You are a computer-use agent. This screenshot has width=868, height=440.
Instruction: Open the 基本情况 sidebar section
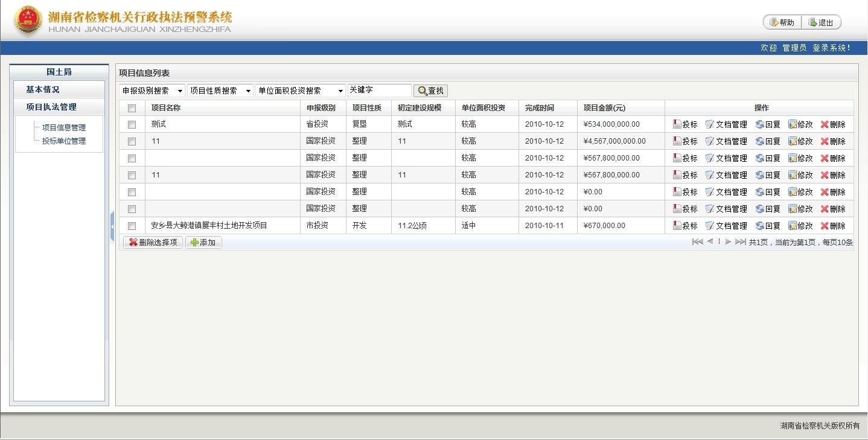click(x=43, y=89)
